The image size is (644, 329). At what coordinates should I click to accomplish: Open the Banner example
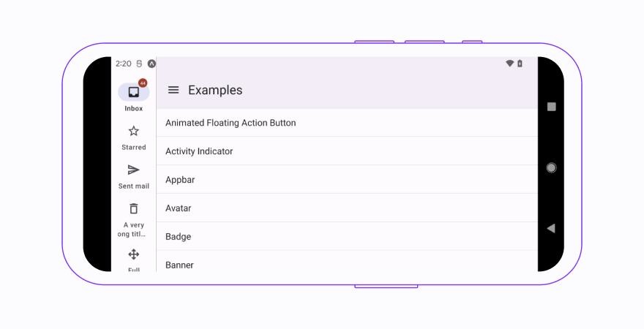click(179, 265)
